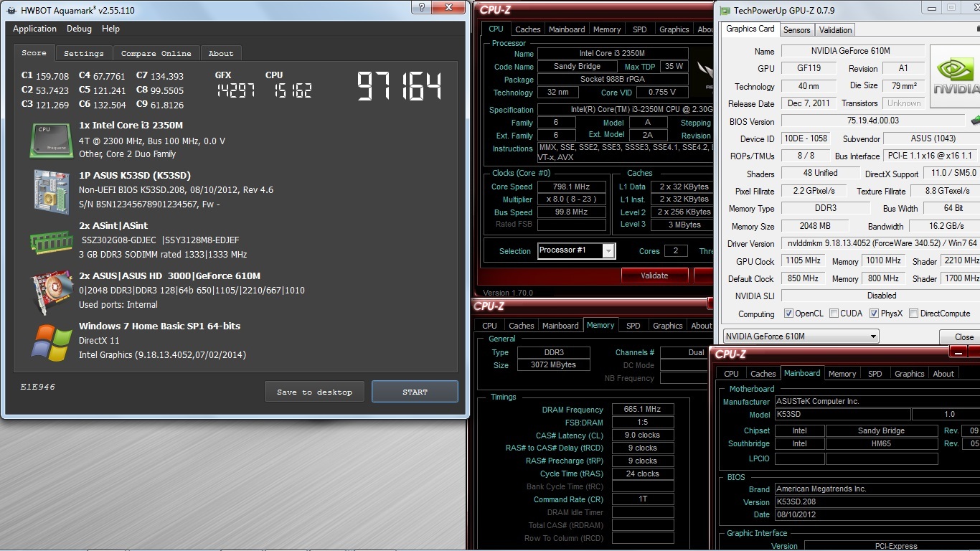Open the Debug menu in Aquamark
This screenshot has width=980, height=551.
[x=79, y=29]
